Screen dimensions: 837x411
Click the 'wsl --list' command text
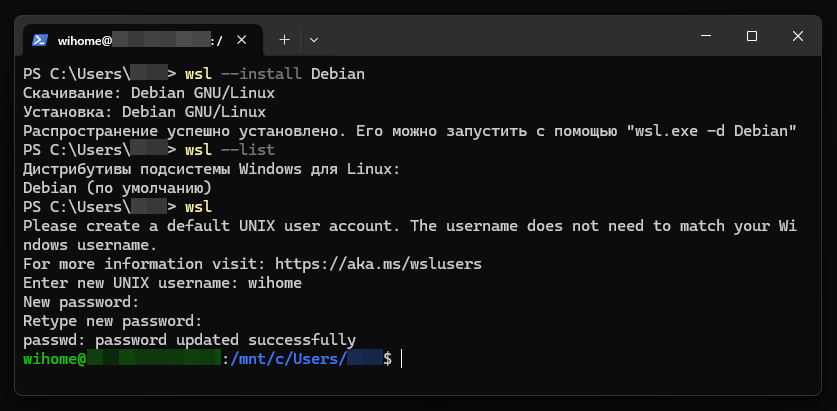(230, 149)
